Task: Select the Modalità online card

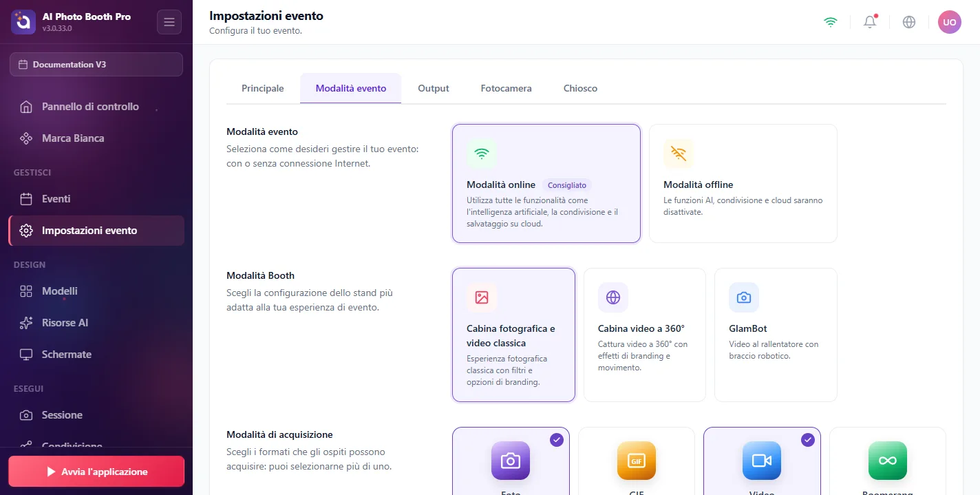Action: pos(546,183)
